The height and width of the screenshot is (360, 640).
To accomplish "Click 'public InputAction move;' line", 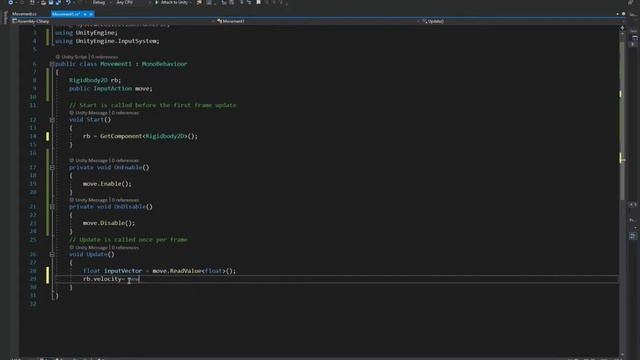I will (111, 89).
